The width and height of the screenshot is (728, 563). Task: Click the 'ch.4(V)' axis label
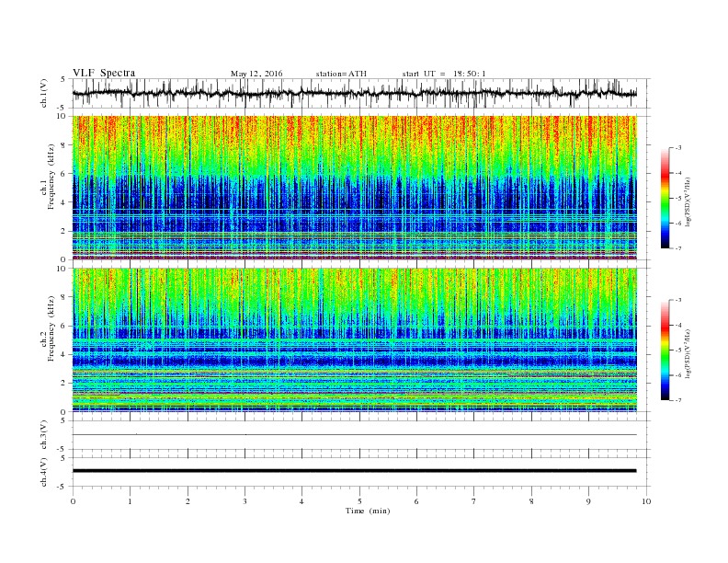[x=44, y=472]
